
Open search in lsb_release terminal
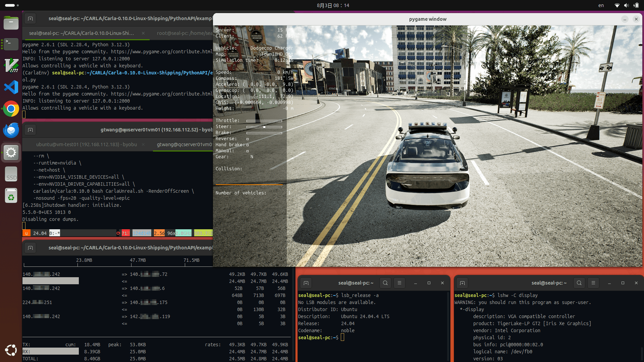(x=385, y=283)
